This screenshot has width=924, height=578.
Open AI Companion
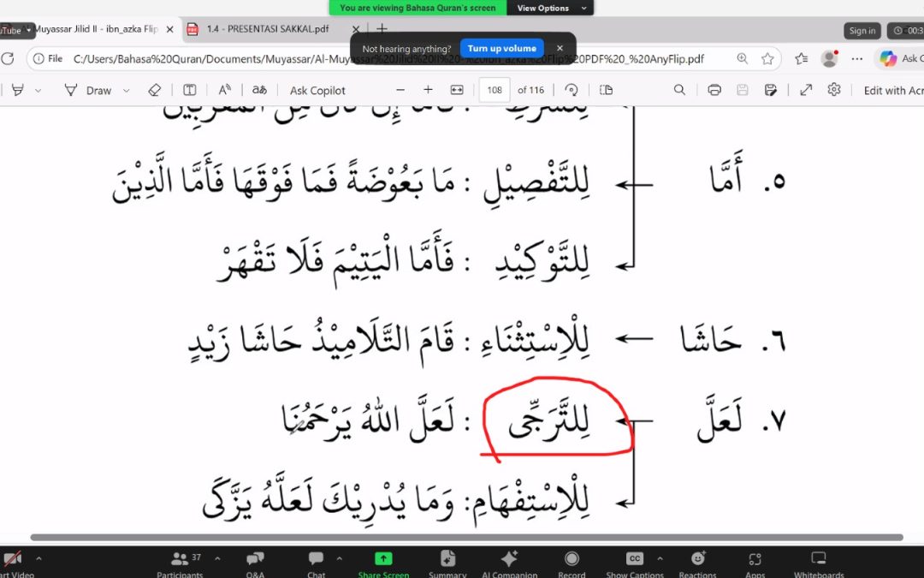pos(509,563)
